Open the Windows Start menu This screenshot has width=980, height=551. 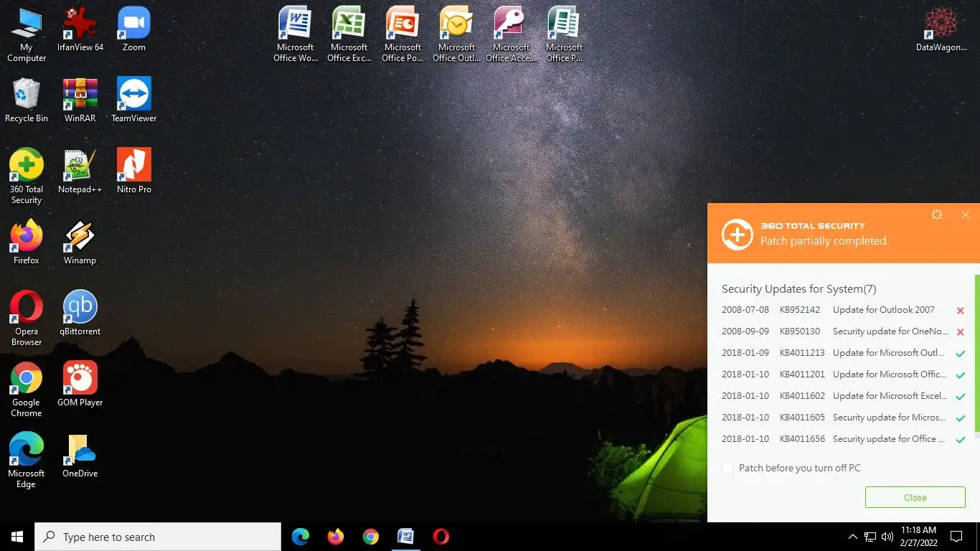pos(17,537)
